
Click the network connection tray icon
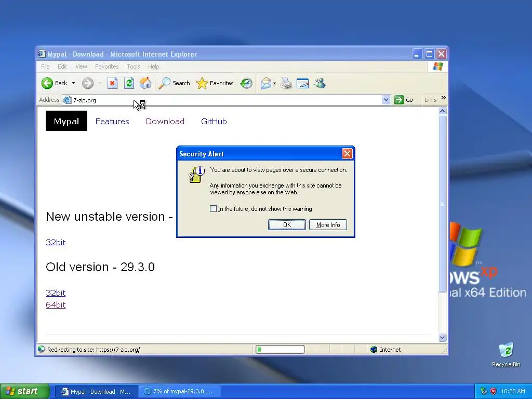484,391
